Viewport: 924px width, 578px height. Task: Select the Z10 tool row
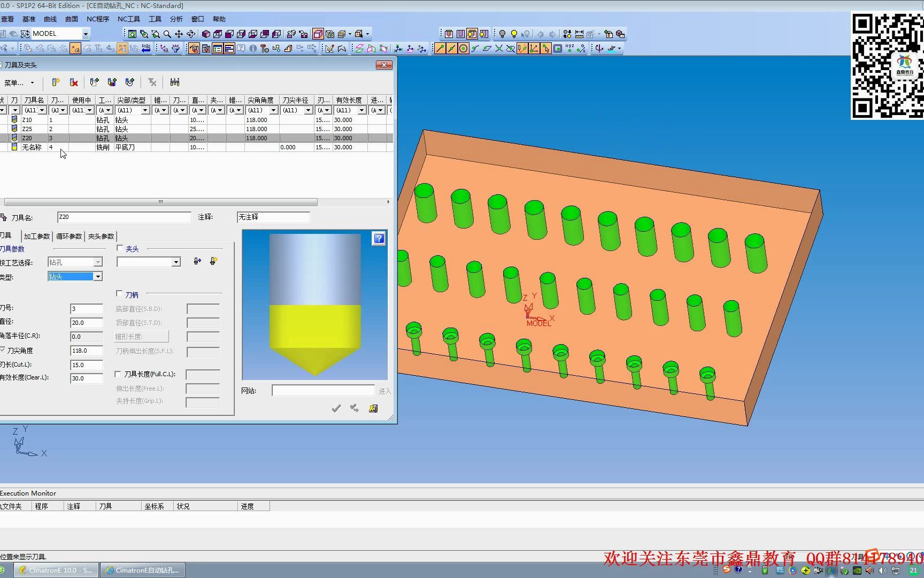pyautogui.click(x=27, y=120)
